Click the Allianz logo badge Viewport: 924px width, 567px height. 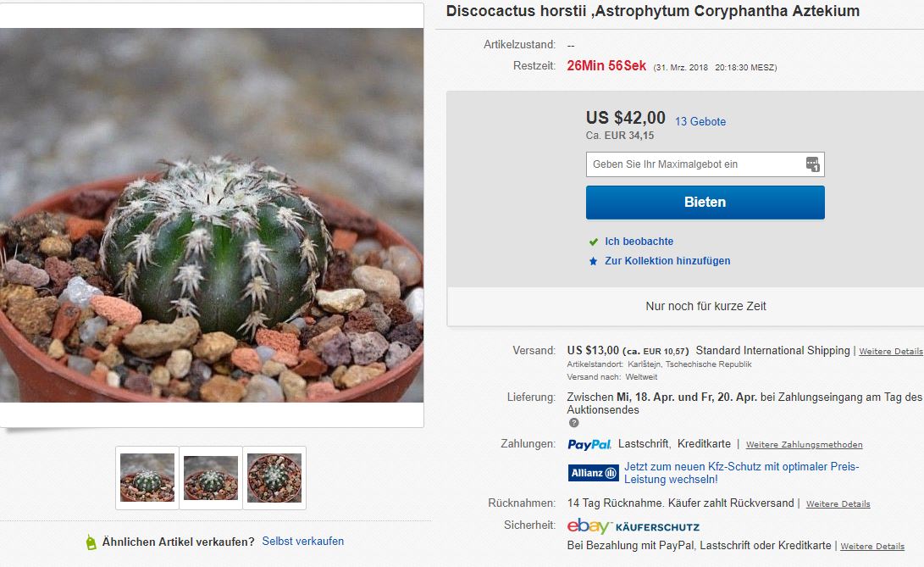[x=593, y=473]
